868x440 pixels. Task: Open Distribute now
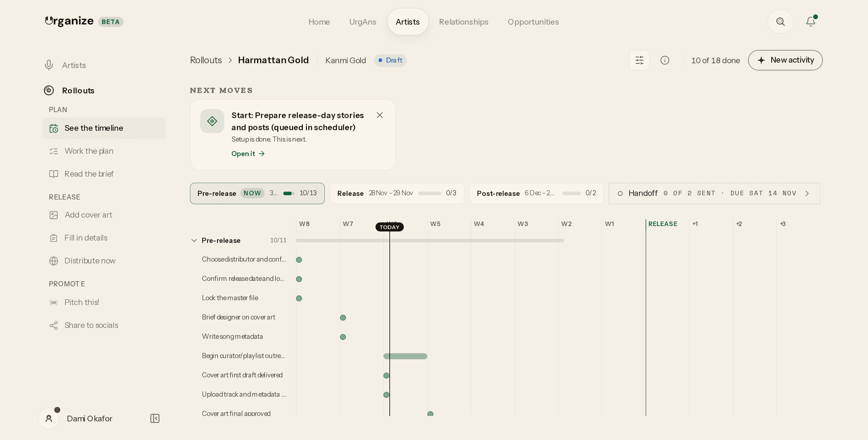[104, 260]
